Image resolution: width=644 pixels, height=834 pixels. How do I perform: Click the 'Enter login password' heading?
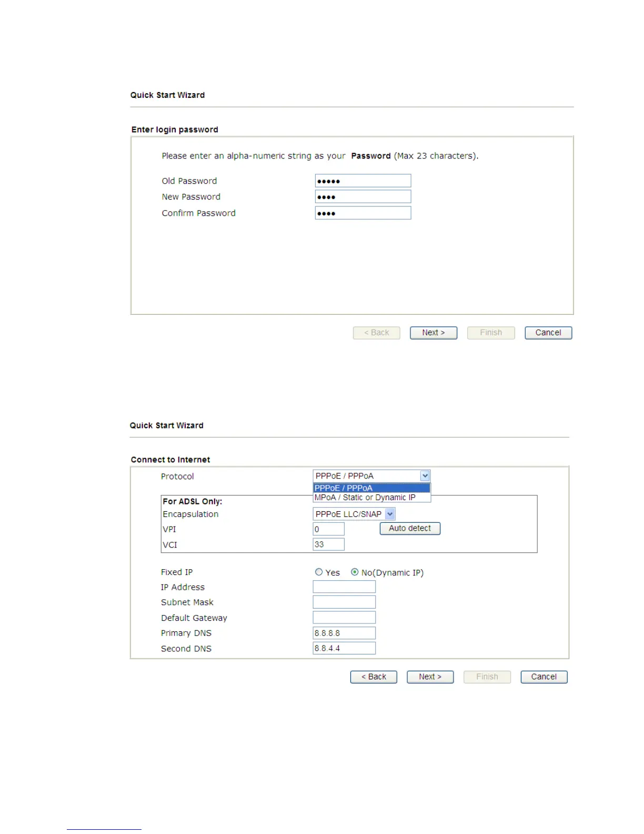(175, 130)
